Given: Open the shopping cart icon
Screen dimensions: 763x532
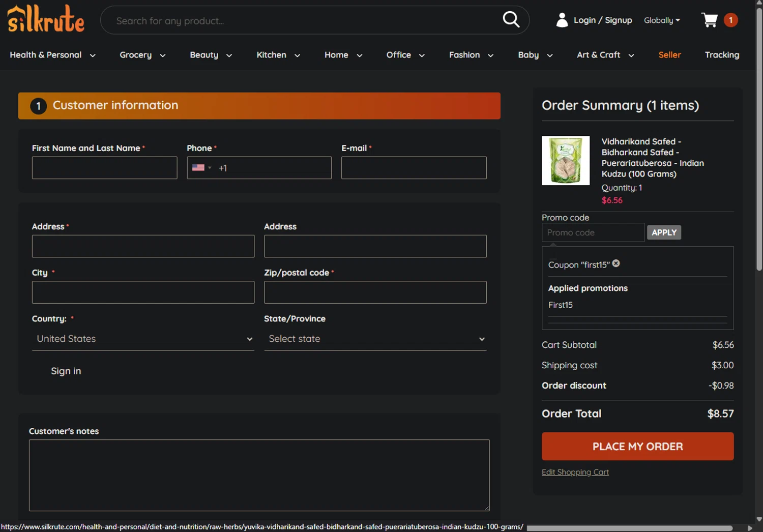Looking at the screenshot, I should (x=709, y=20).
